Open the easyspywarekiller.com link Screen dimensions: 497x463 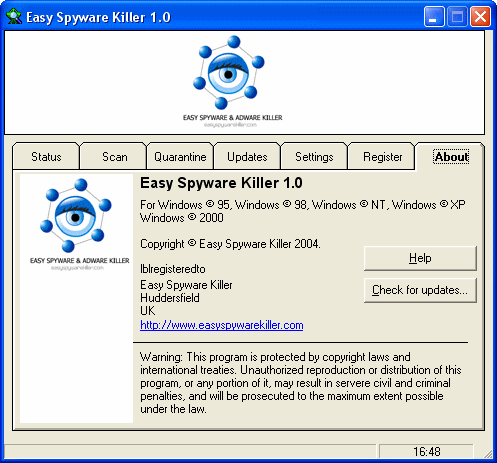pyautogui.click(x=222, y=325)
